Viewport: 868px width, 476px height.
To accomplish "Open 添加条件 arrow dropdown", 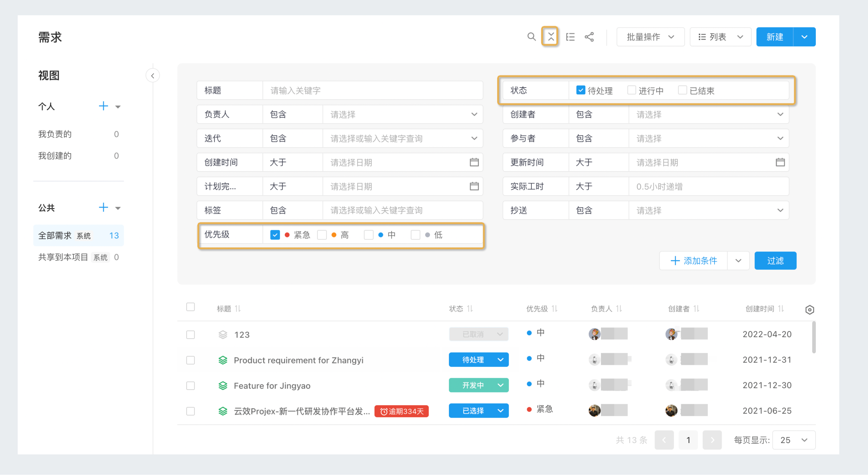I will tap(738, 260).
